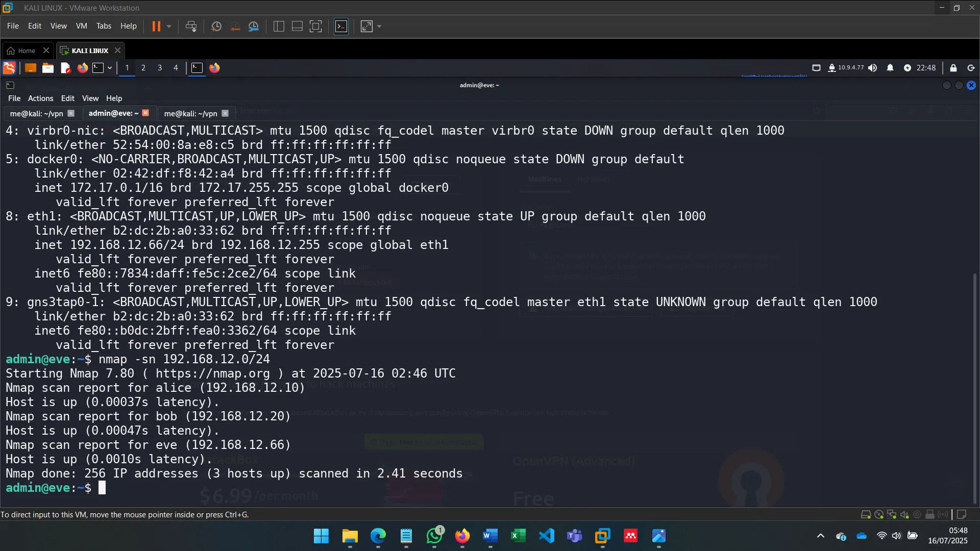Launch Firefox from the Kali panel
The height and width of the screenshot is (551, 980).
pyautogui.click(x=82, y=68)
